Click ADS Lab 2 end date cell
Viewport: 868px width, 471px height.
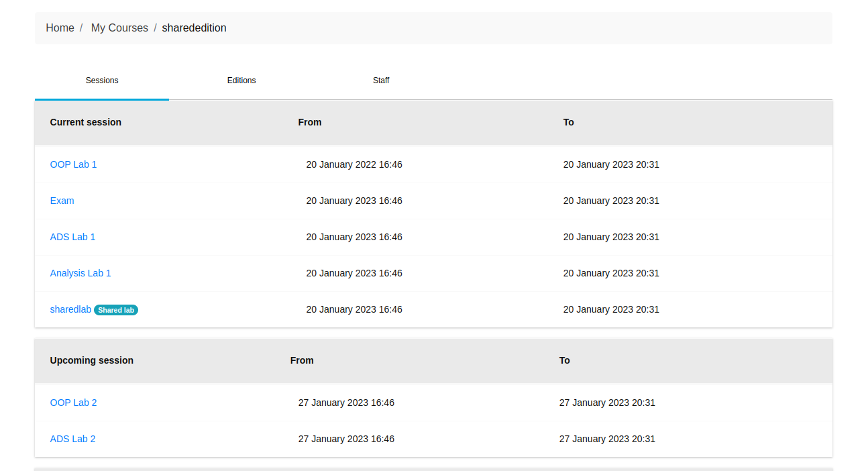click(x=607, y=439)
